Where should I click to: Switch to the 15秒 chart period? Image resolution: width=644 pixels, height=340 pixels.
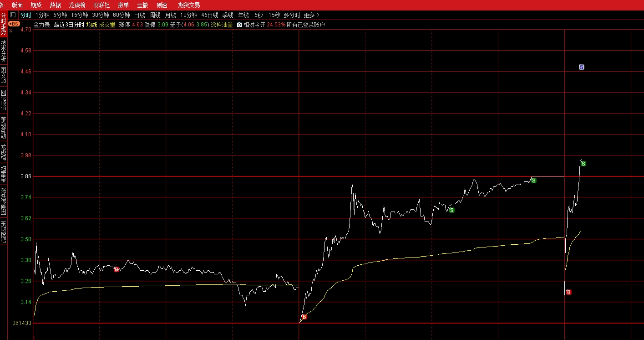coord(274,15)
